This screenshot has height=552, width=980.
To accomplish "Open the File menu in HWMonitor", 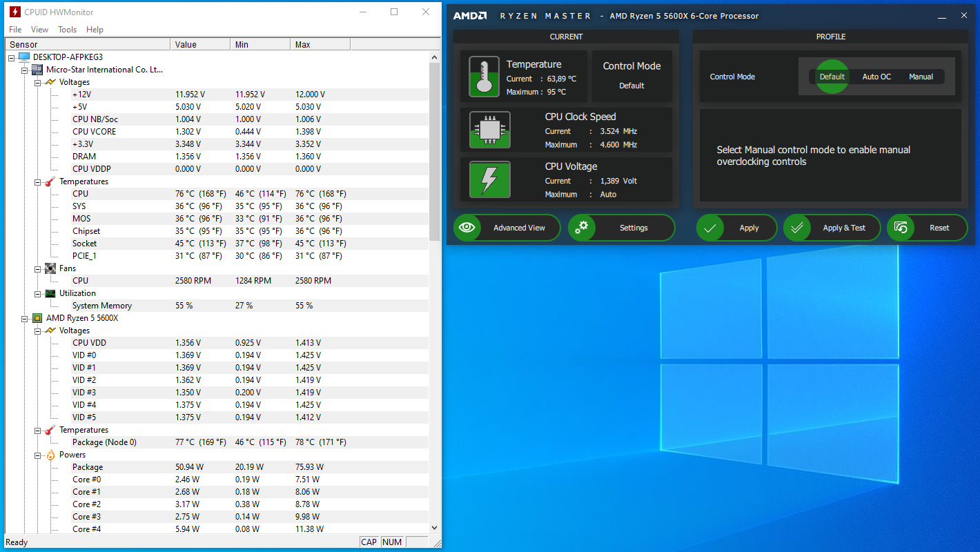I will click(15, 30).
